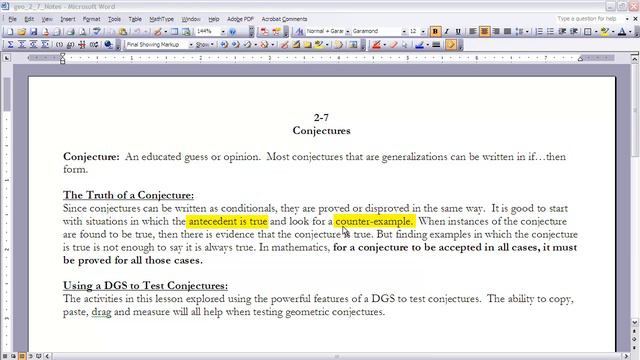The width and height of the screenshot is (640, 360).
Task: Click vertical scrollbar down arrow
Action: coord(635,322)
